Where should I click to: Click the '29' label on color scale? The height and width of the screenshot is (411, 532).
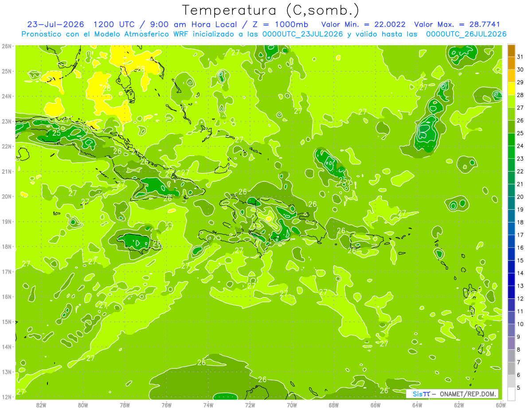tap(520, 83)
